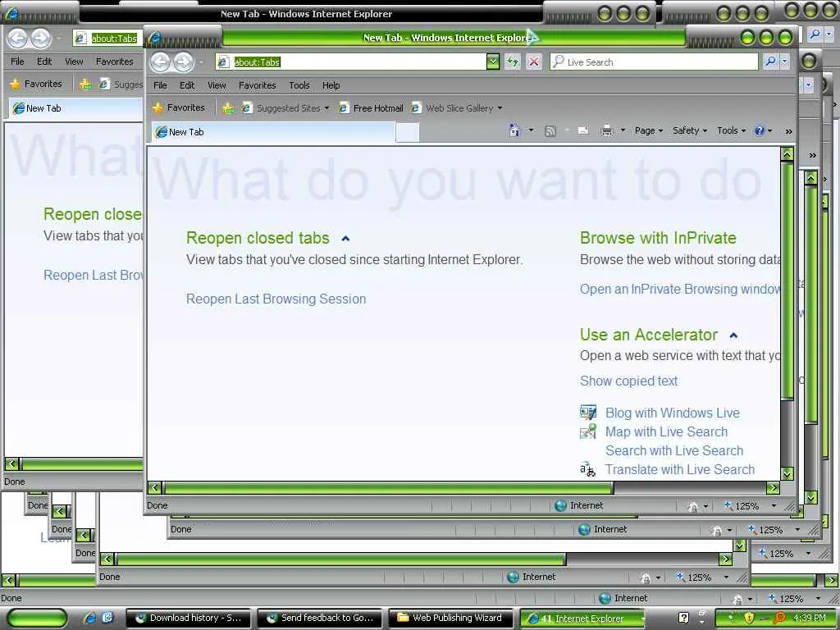
Task: Click the RSS Feeds icon in the command bar
Action: click(550, 130)
